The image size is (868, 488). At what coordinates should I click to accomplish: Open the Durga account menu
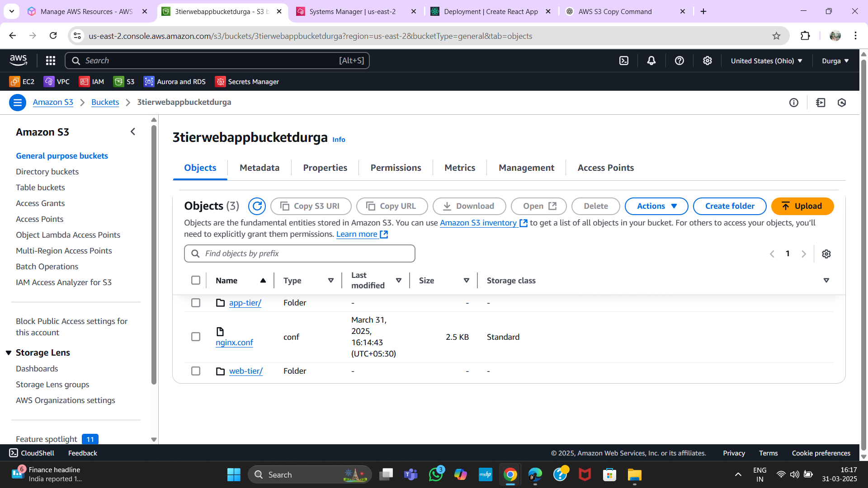(x=835, y=61)
